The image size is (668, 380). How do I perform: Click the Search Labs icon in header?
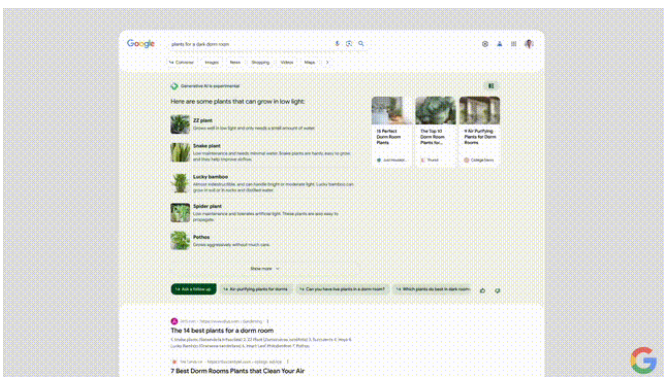click(499, 44)
